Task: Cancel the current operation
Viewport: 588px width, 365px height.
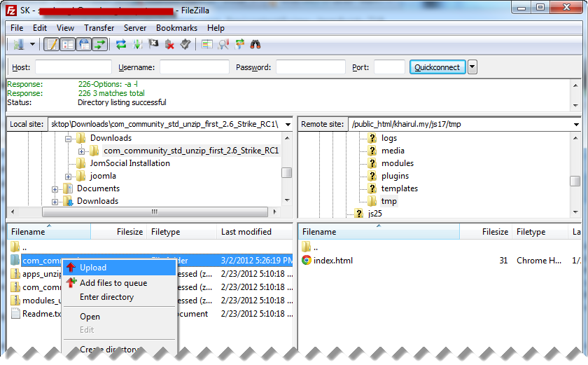Action: point(153,44)
